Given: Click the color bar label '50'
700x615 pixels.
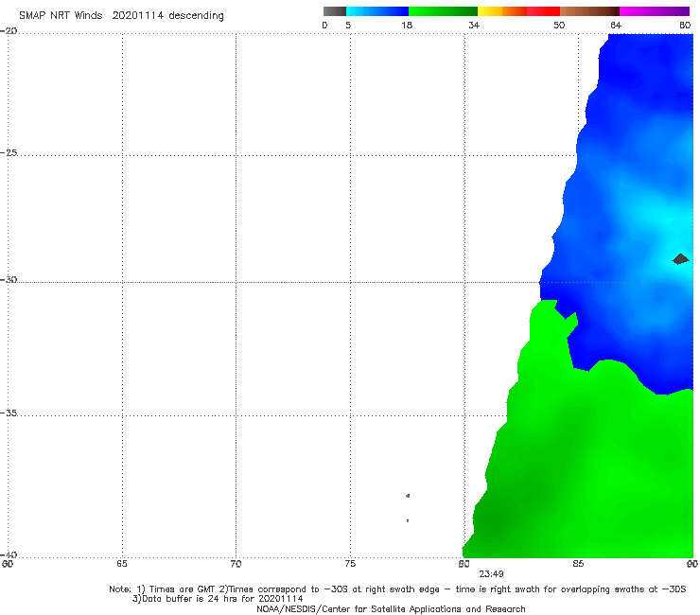Looking at the screenshot, I should click(559, 25).
